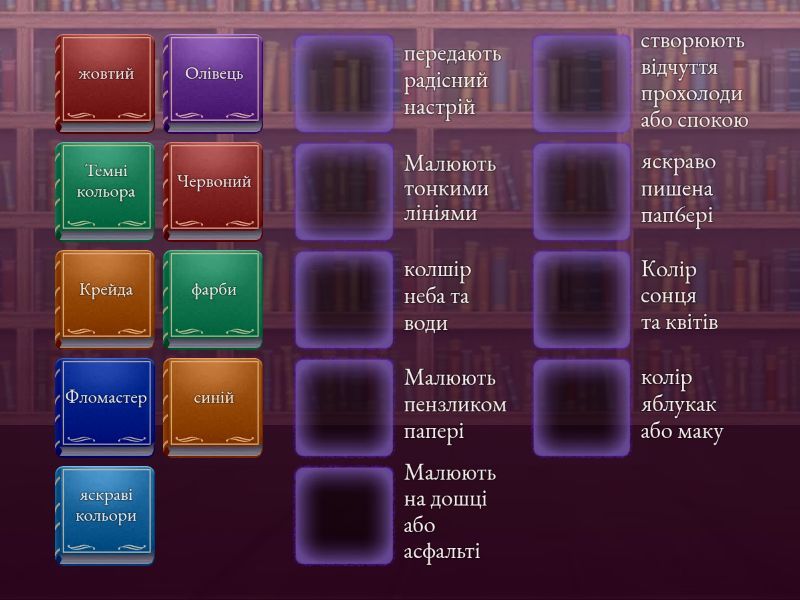Pick the slot next to 'яскраво пишена'

[581, 192]
